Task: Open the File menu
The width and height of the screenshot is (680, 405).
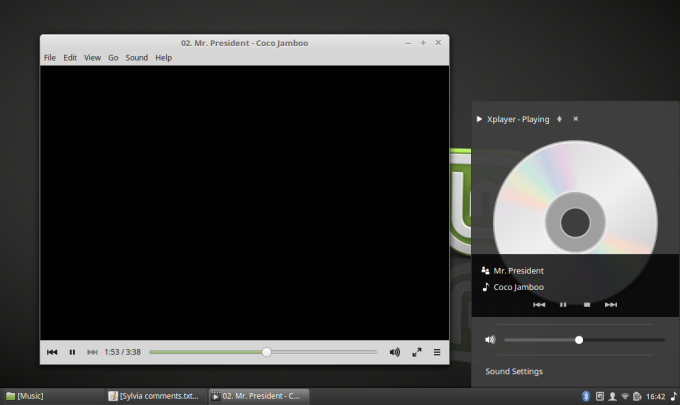Action: [50, 58]
